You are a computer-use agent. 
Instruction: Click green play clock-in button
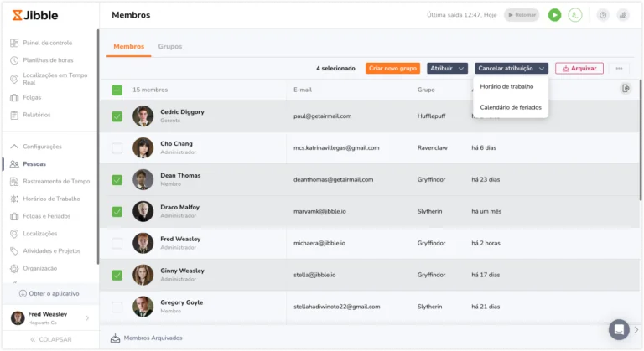point(554,15)
